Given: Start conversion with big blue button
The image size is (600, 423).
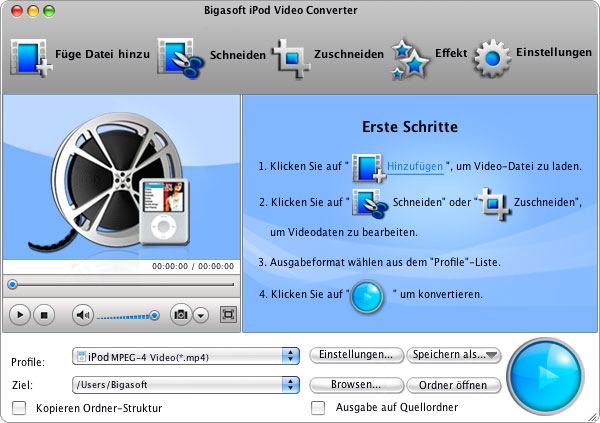Looking at the screenshot, I should point(545,376).
